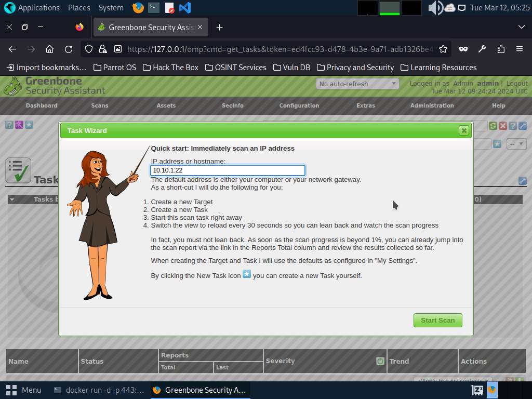The image size is (532, 399).
Task: Click the New Task star icon at left
Action: pos(29,125)
